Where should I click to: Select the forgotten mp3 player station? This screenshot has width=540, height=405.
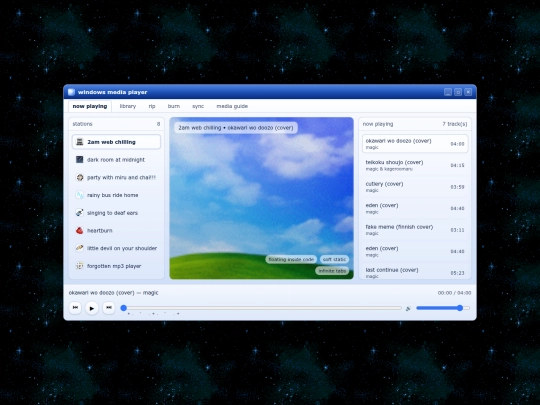click(x=116, y=266)
